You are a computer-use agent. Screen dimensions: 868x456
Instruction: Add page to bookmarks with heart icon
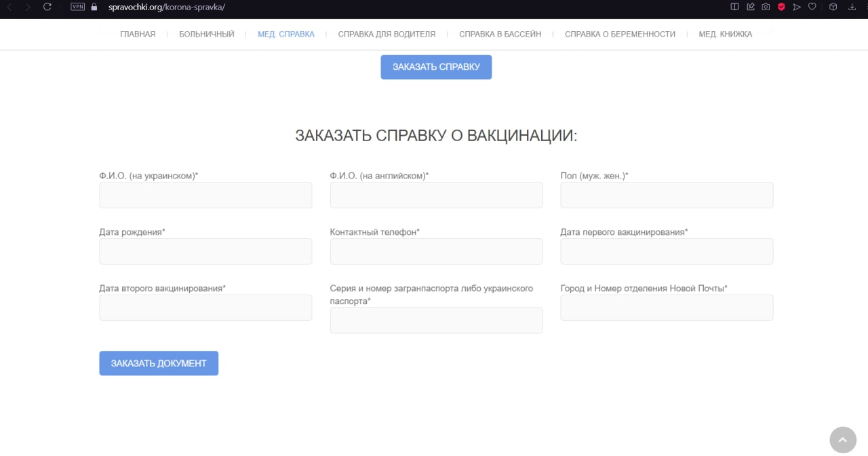coord(812,7)
